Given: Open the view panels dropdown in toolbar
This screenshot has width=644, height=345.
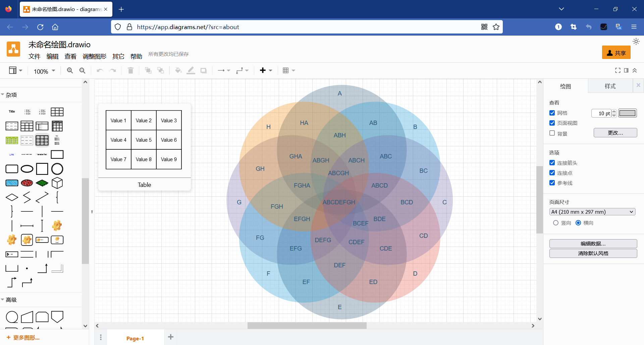Looking at the screenshot, I should coord(15,70).
